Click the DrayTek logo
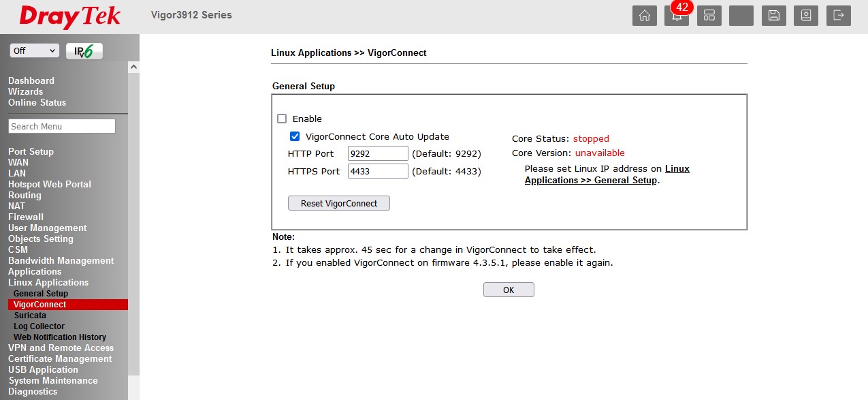The image size is (868, 400). (70, 16)
